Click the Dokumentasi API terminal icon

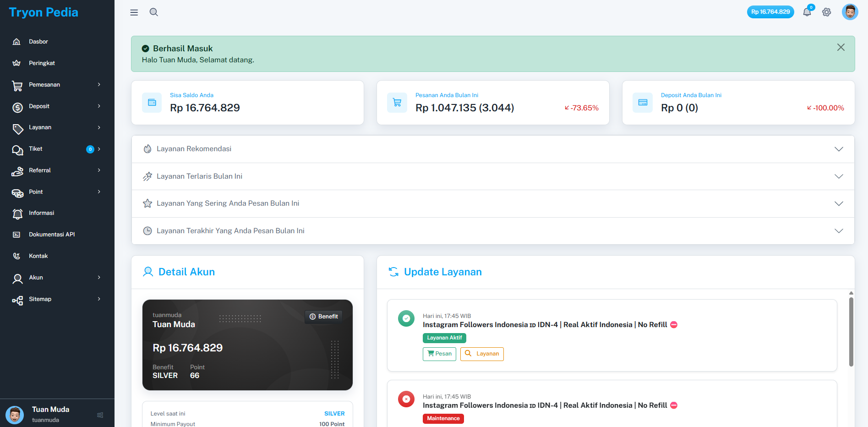coord(16,235)
